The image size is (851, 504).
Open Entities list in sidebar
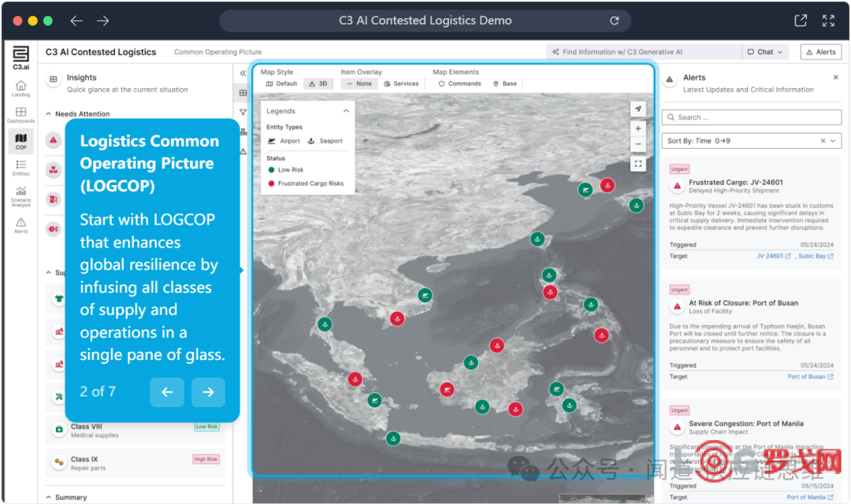point(20,168)
